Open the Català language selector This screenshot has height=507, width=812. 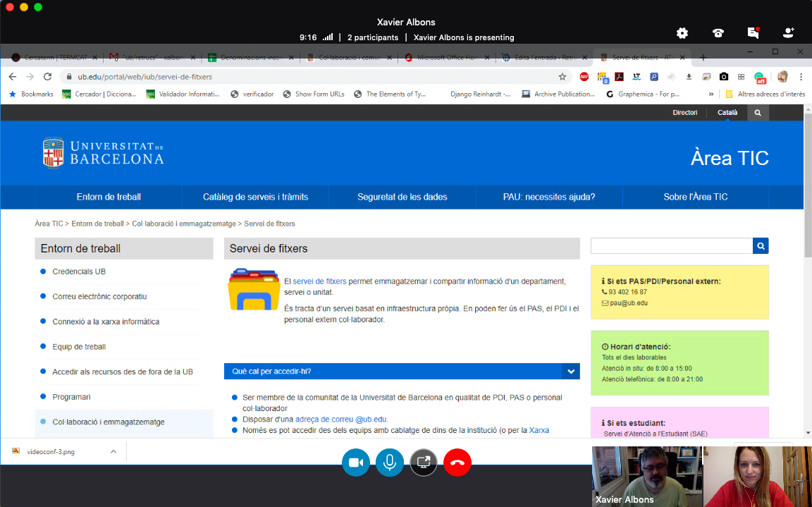tap(727, 113)
